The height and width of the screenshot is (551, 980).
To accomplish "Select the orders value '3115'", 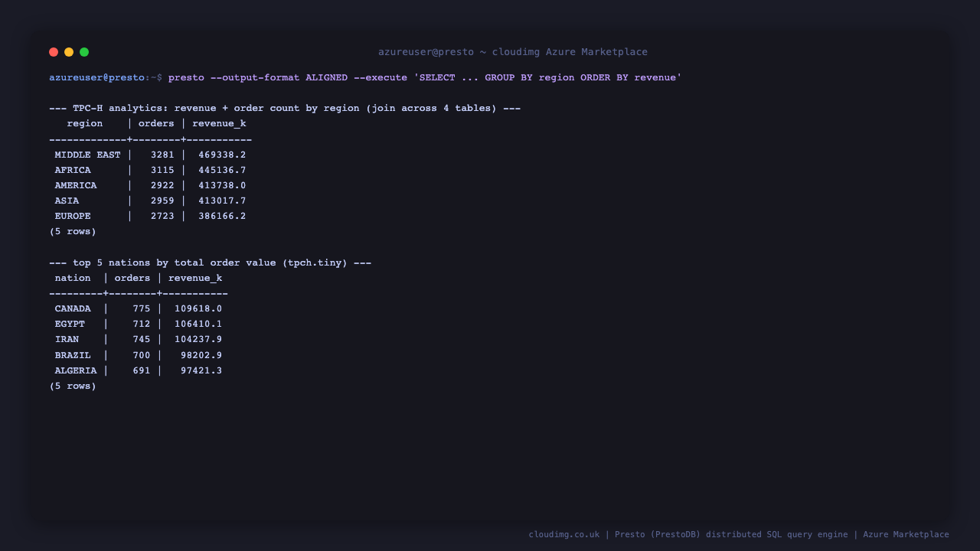I will (x=162, y=170).
